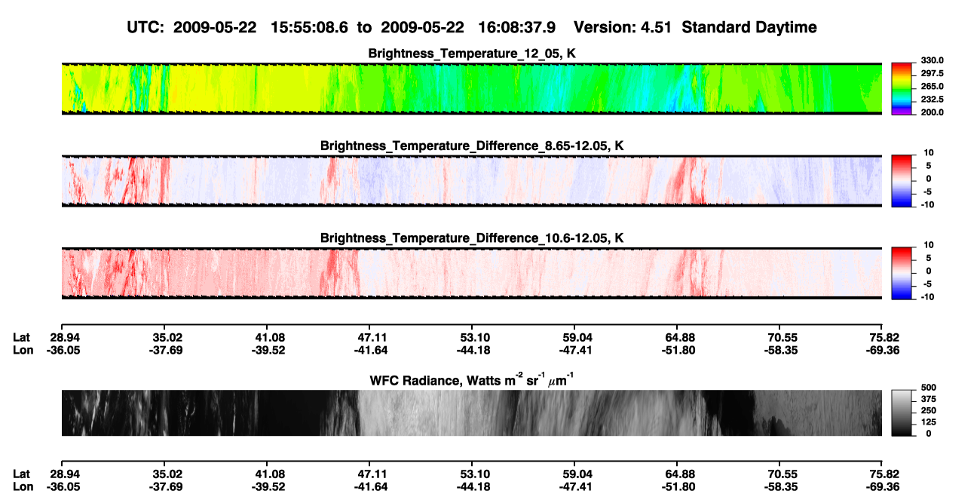Click the 375 tick on WFC colorbar
Screen dimensions: 980x503
pyautogui.click(x=928, y=398)
